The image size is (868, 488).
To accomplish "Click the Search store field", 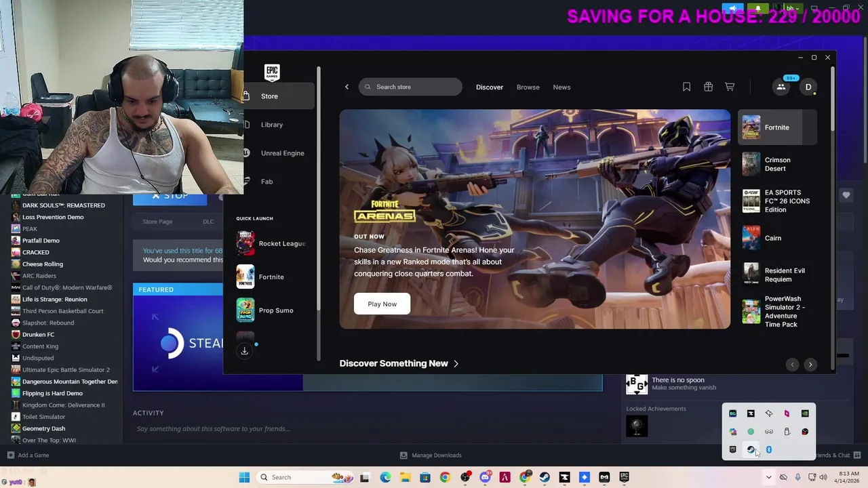I will tap(410, 87).
